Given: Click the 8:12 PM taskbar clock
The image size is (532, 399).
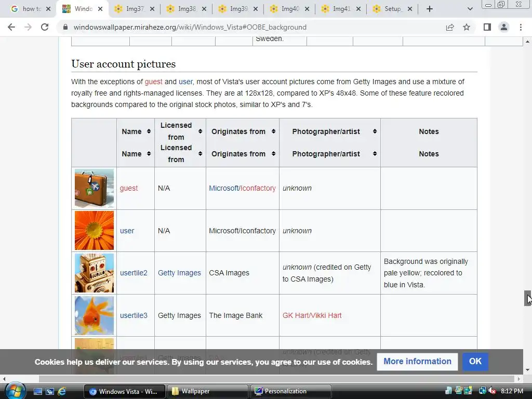Looking at the screenshot, I should coord(512,391).
